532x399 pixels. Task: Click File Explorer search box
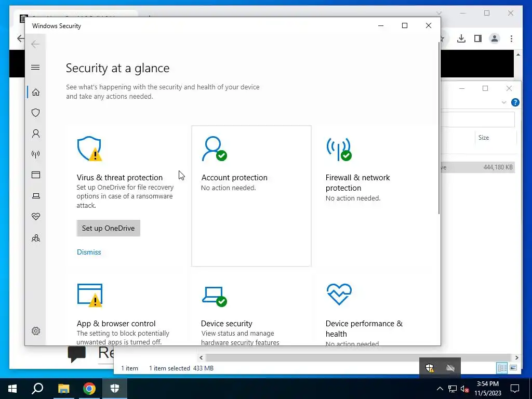coord(478,119)
